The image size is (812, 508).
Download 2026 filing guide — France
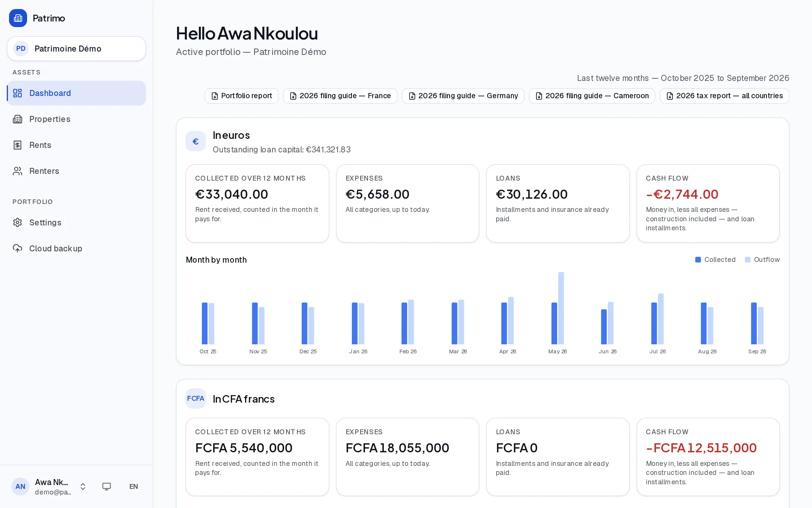click(340, 96)
